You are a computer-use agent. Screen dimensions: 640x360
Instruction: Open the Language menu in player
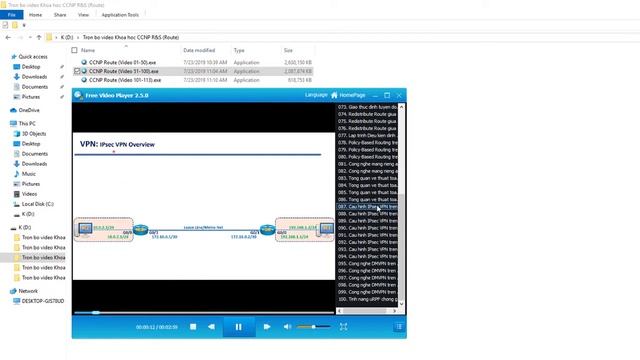point(316,95)
